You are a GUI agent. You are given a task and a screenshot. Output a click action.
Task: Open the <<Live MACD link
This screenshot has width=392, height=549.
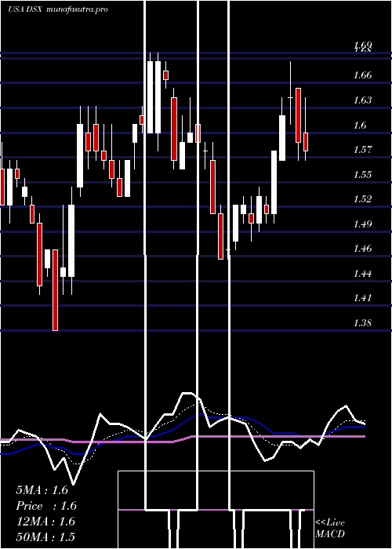click(x=330, y=528)
